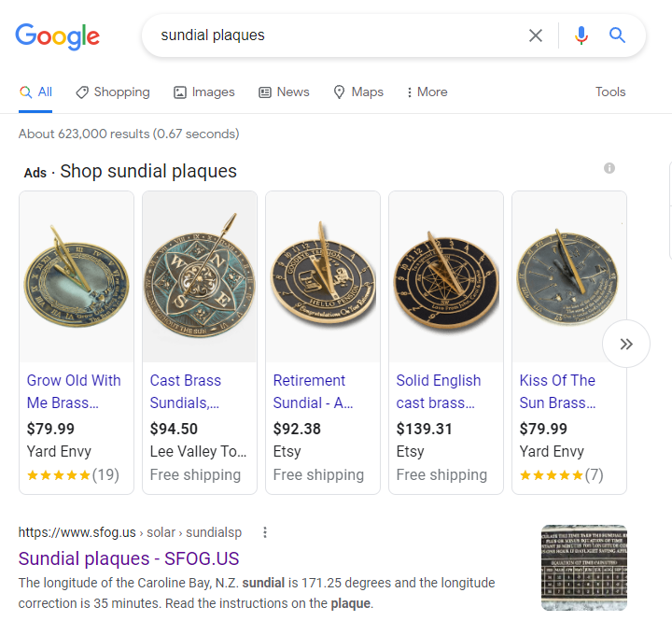Click the blue magnifier search icon
The height and width of the screenshot is (621, 672).
(x=617, y=35)
